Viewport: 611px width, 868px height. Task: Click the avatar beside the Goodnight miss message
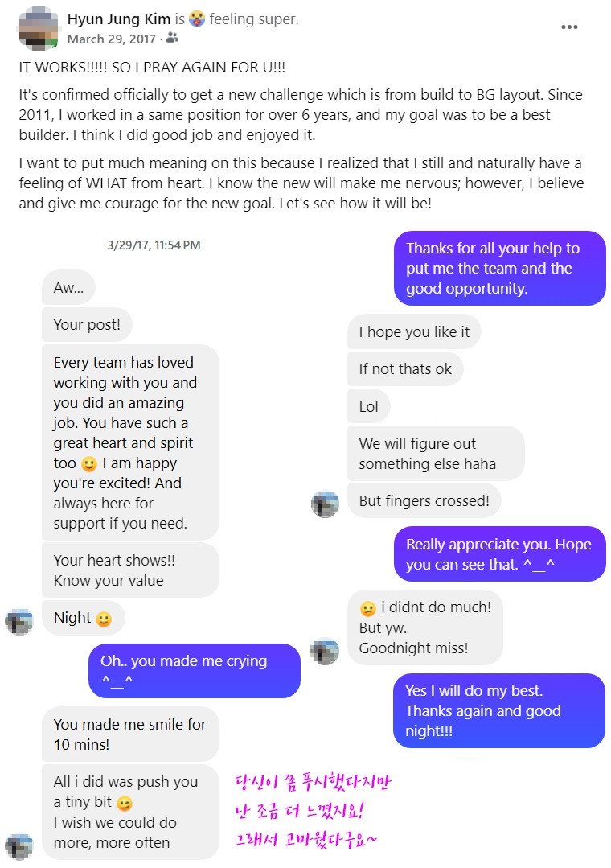[324, 652]
